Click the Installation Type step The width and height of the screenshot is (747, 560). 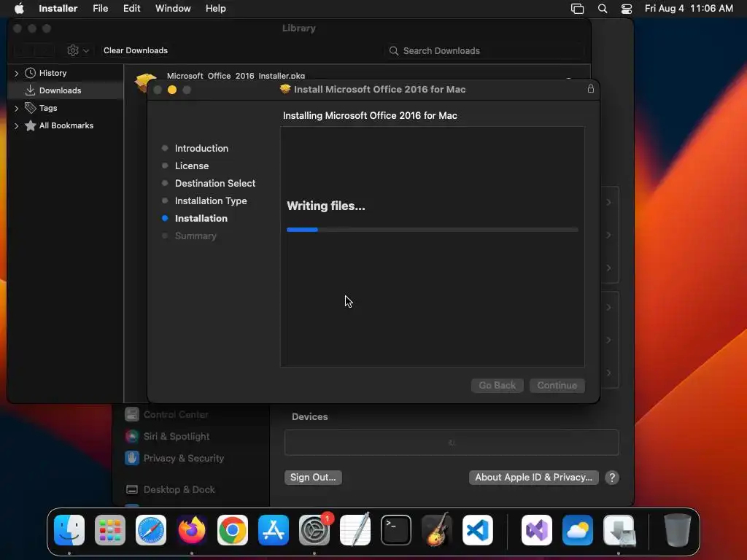211,201
